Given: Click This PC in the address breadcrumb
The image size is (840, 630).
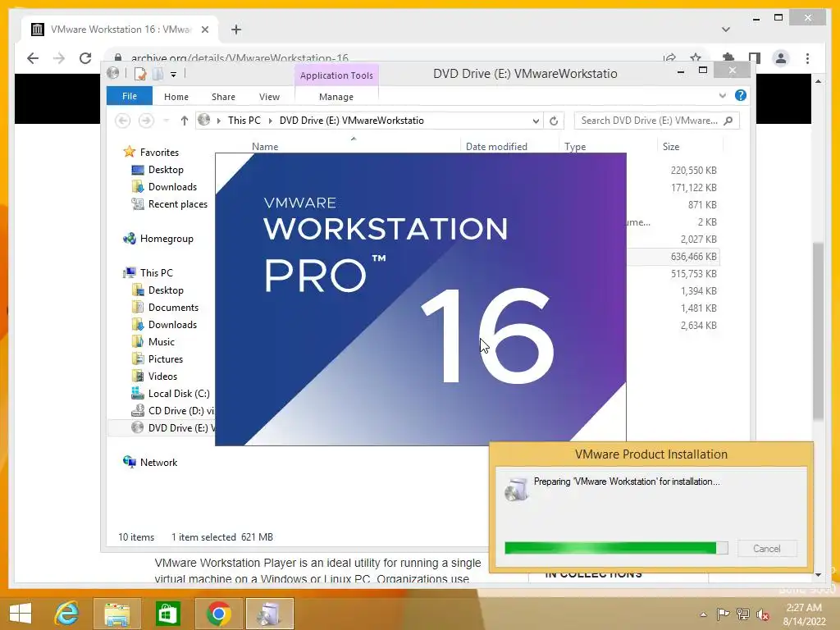Looking at the screenshot, I should pos(244,121).
